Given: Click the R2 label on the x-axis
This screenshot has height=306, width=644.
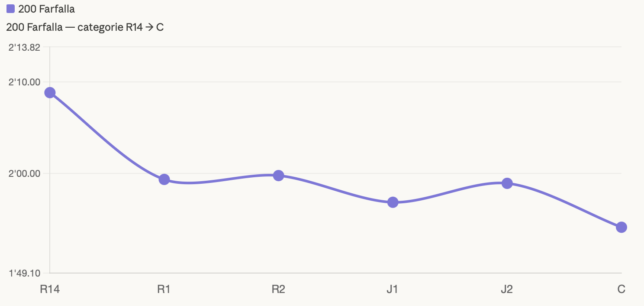Looking at the screenshot, I should tap(278, 289).
